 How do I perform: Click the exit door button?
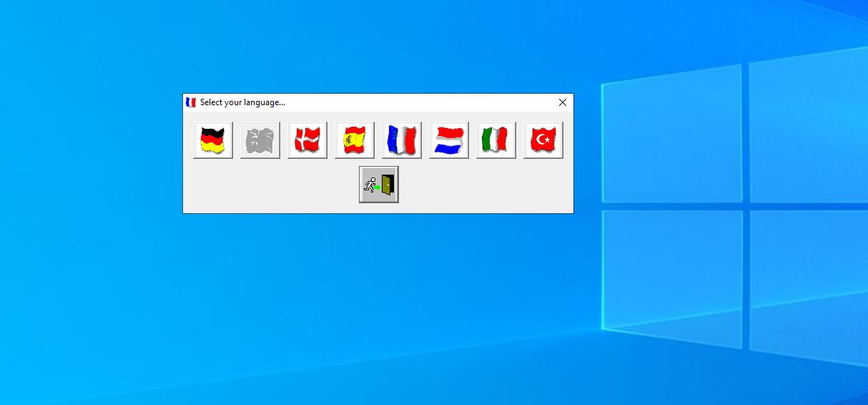pyautogui.click(x=379, y=185)
